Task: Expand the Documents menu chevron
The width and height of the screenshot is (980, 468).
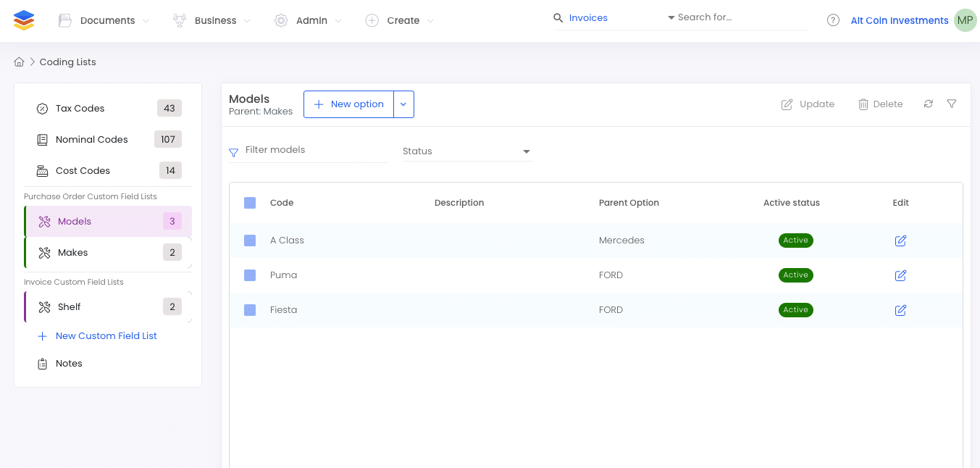Action: pos(146,21)
